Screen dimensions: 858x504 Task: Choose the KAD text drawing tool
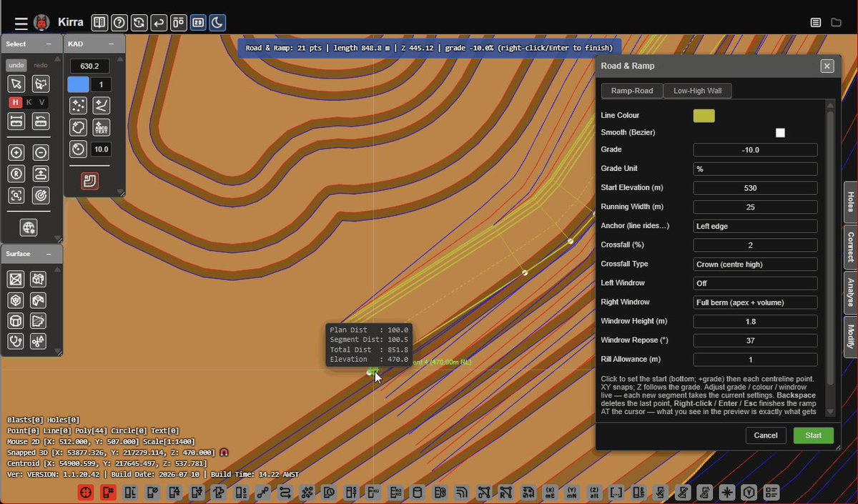click(x=102, y=128)
